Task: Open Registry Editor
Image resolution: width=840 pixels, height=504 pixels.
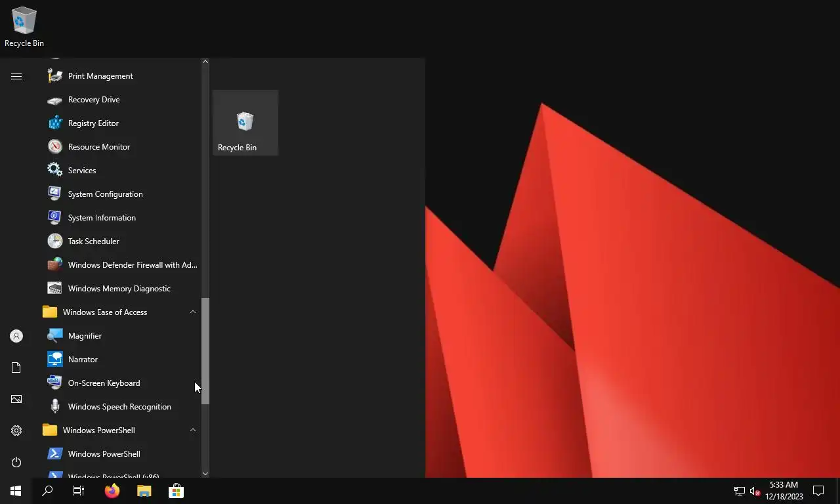Action: point(121,123)
